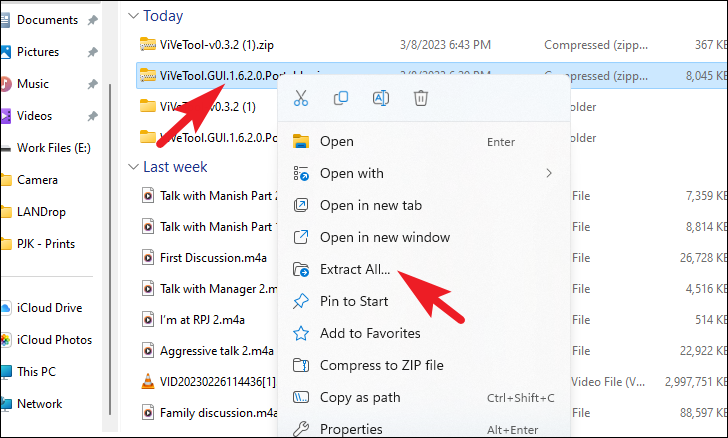The width and height of the screenshot is (728, 438).
Task: Select VID20230226114436[1] video file
Action: 218,382
